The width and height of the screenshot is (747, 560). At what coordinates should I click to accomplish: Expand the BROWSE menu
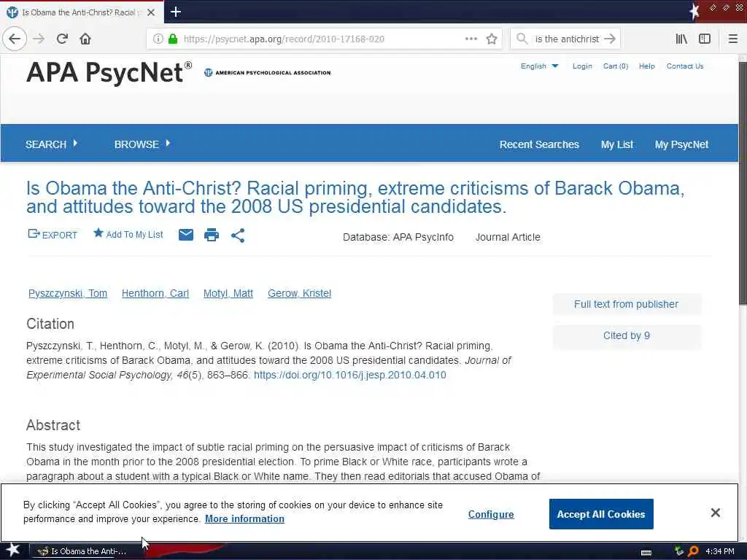click(x=142, y=144)
